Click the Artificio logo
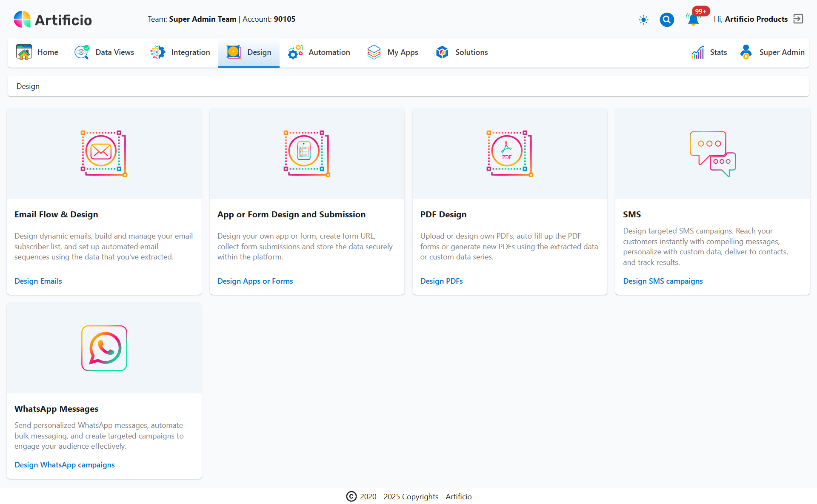This screenshot has height=504, width=817. 52,19
